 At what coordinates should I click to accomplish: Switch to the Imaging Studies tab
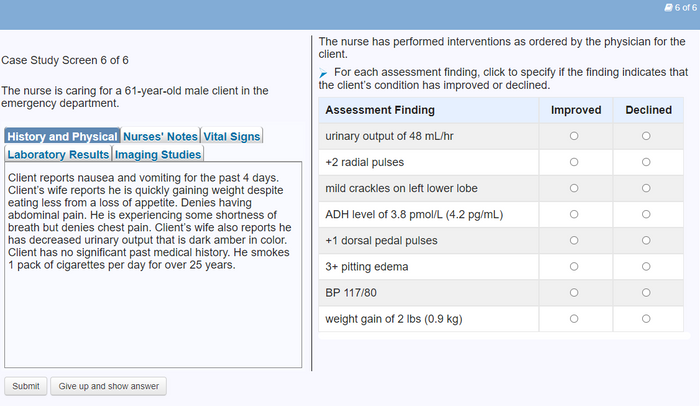coord(158,154)
